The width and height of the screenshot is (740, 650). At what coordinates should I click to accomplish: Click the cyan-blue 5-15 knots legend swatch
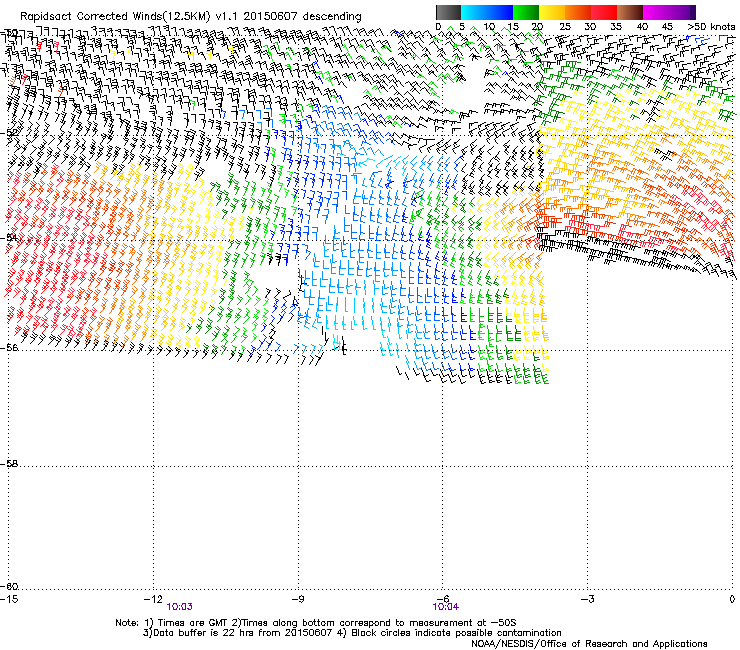487,12
